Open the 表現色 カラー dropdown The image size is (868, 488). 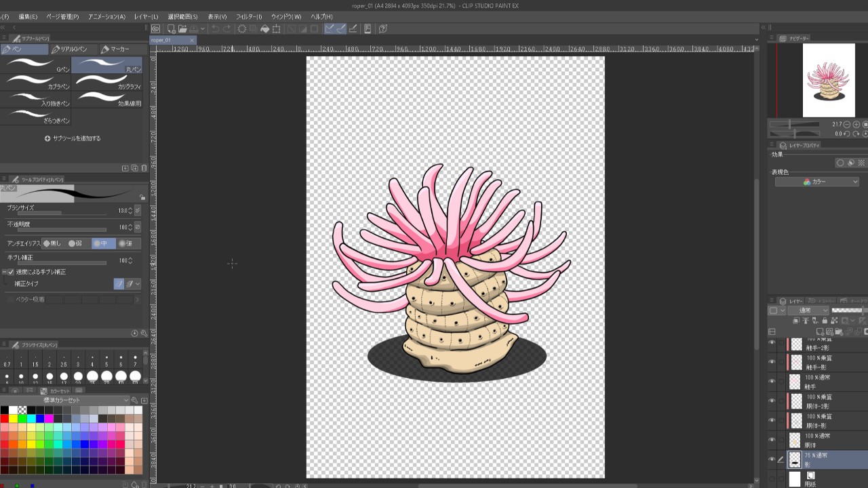(x=817, y=182)
